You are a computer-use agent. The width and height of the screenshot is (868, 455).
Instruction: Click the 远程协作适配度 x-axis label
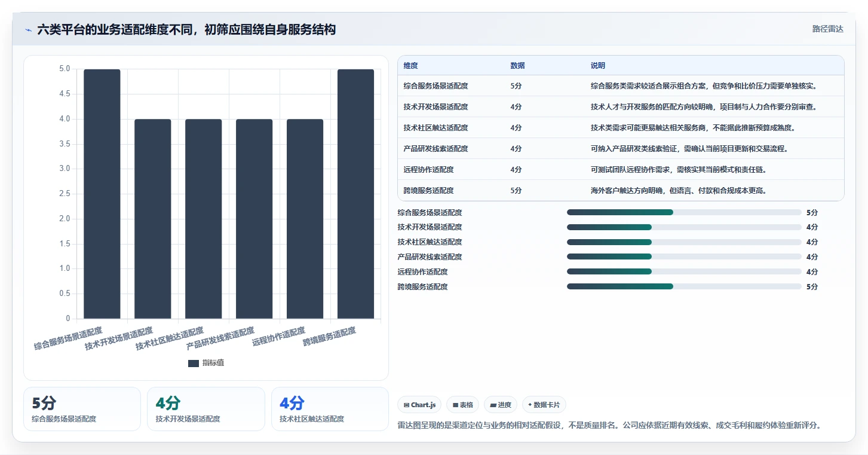point(279,337)
